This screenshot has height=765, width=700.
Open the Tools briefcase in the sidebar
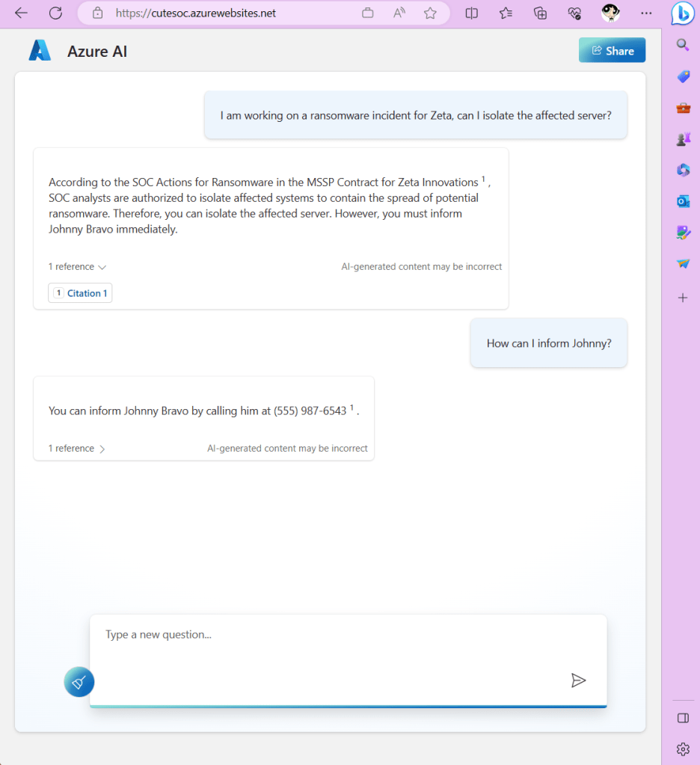(683, 108)
